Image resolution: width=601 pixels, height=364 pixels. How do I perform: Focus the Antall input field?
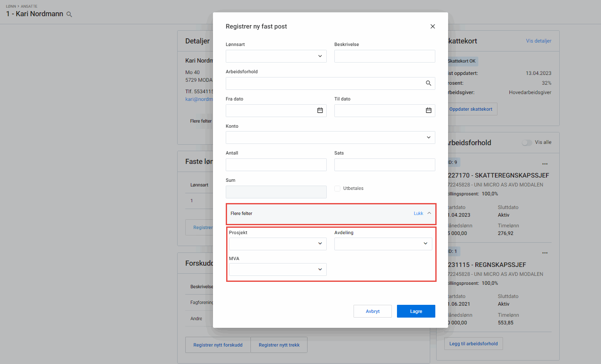[x=276, y=165]
